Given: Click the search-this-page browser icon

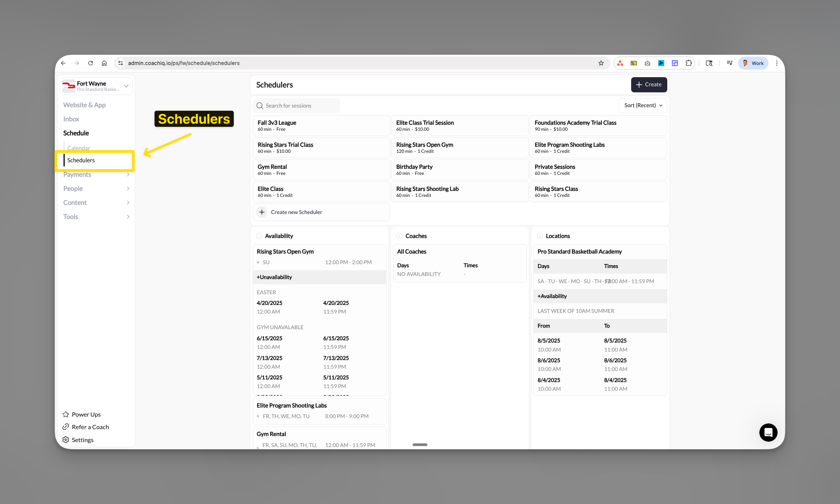Looking at the screenshot, I should (x=709, y=63).
